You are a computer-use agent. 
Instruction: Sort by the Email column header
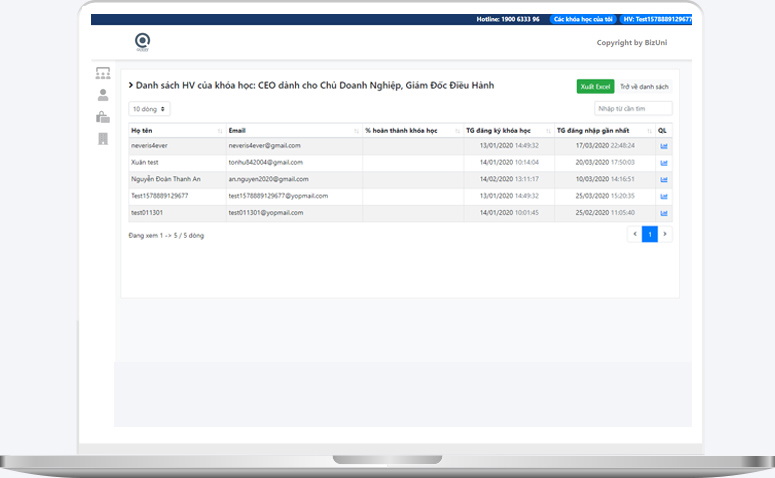[x=293, y=130]
